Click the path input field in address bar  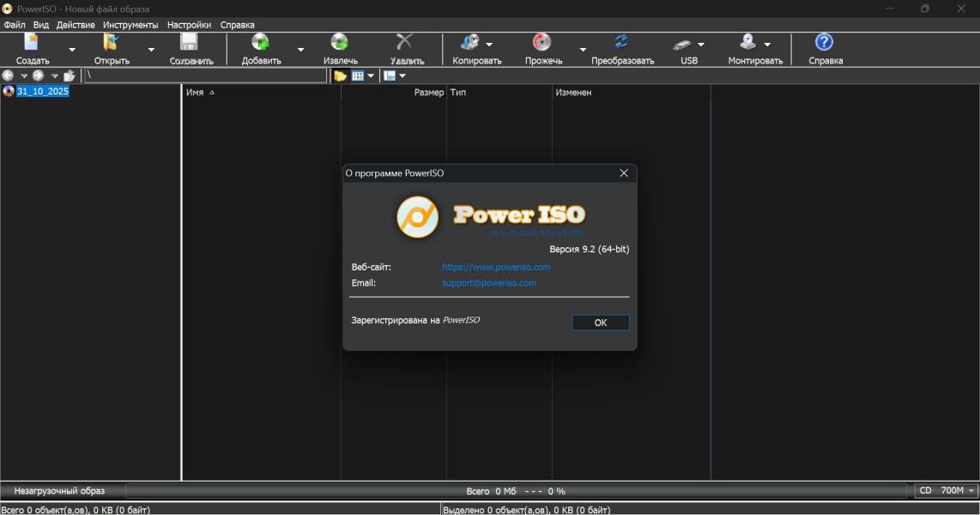[x=206, y=76]
